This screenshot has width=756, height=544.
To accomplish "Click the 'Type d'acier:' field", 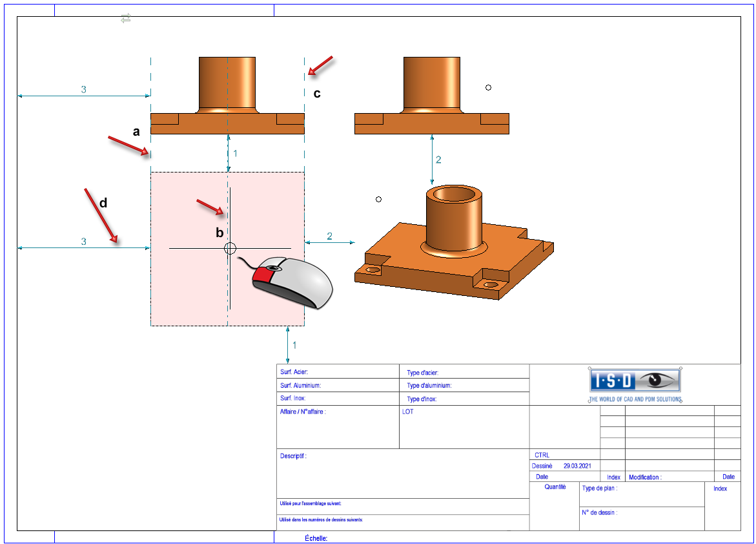I will click(x=464, y=372).
